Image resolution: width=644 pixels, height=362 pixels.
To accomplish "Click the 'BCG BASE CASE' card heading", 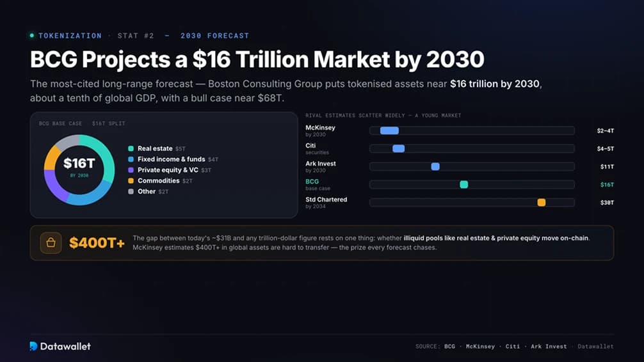I will [60, 123].
